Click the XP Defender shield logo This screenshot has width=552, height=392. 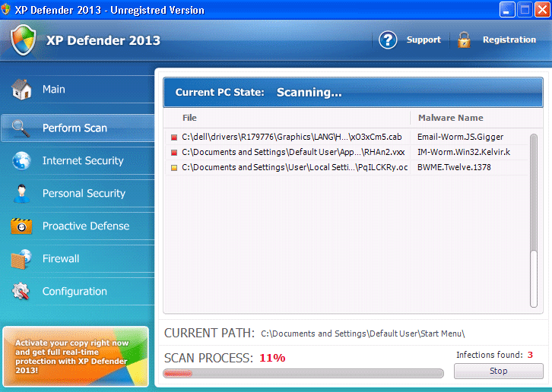pyautogui.click(x=24, y=40)
